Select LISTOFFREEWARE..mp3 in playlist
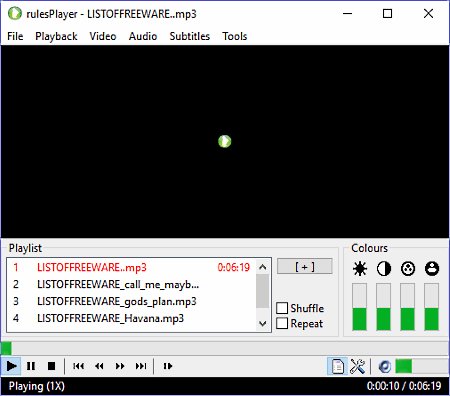Image resolution: width=450 pixels, height=396 pixels. tap(132, 267)
